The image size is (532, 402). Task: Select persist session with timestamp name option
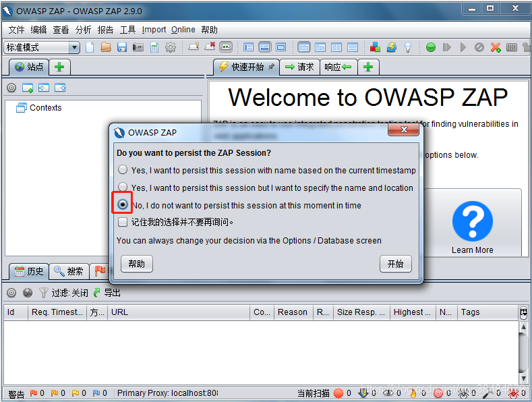123,169
